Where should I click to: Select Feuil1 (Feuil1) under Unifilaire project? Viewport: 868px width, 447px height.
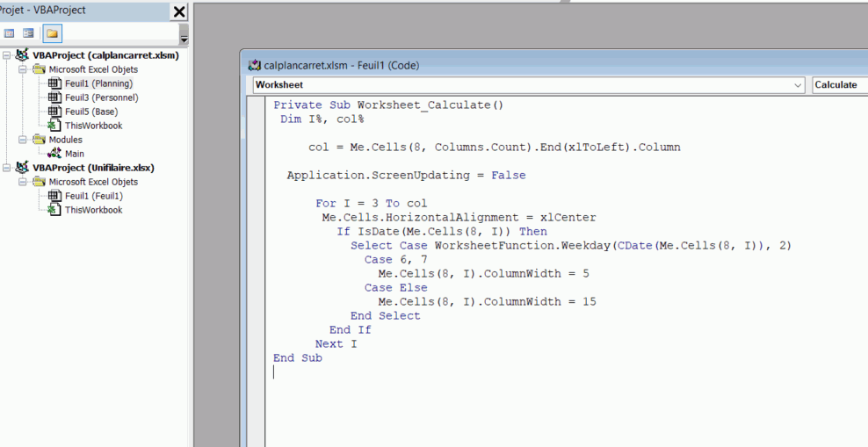click(x=93, y=196)
